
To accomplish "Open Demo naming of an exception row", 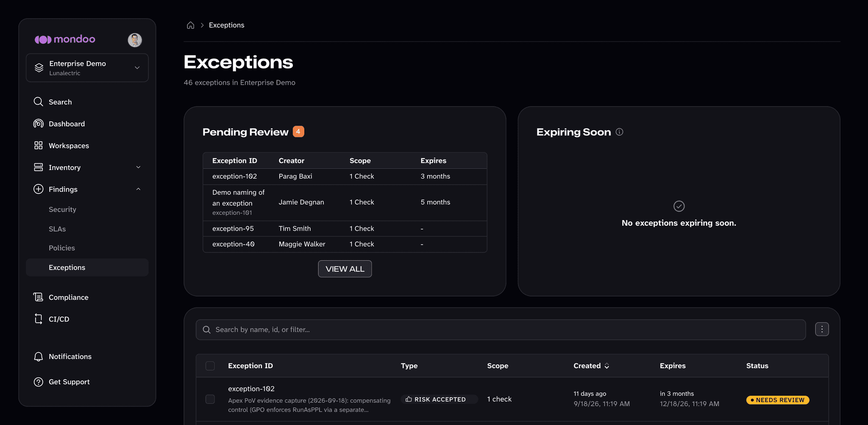I will click(x=345, y=203).
